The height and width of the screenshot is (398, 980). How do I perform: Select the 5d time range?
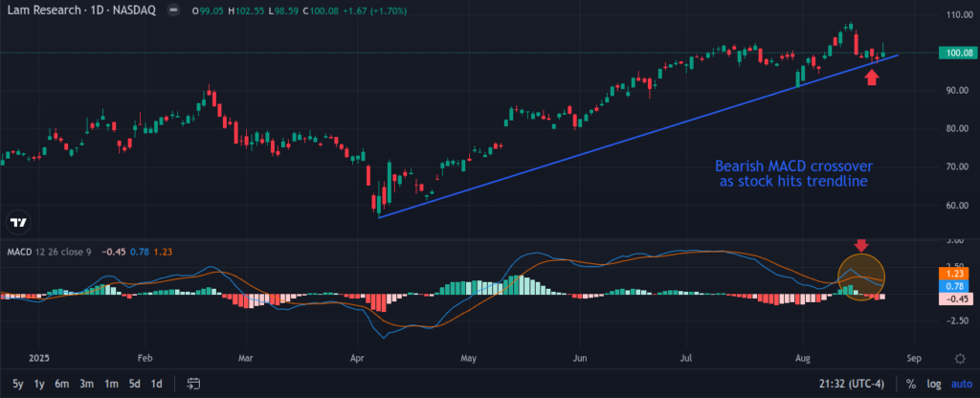[x=134, y=384]
